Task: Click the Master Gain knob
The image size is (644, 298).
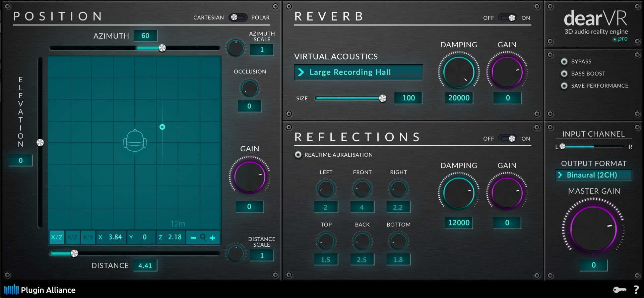Action: click(x=593, y=229)
